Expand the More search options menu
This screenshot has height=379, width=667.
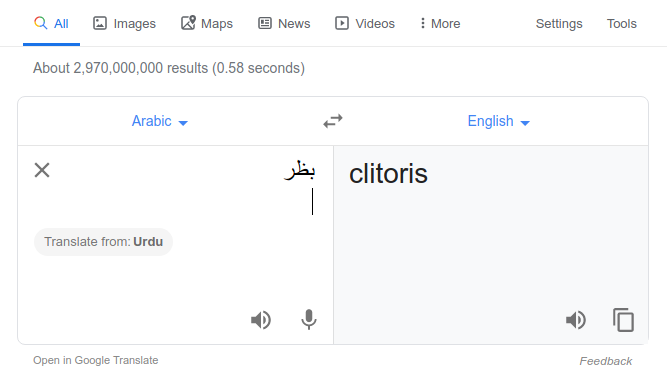pos(440,23)
